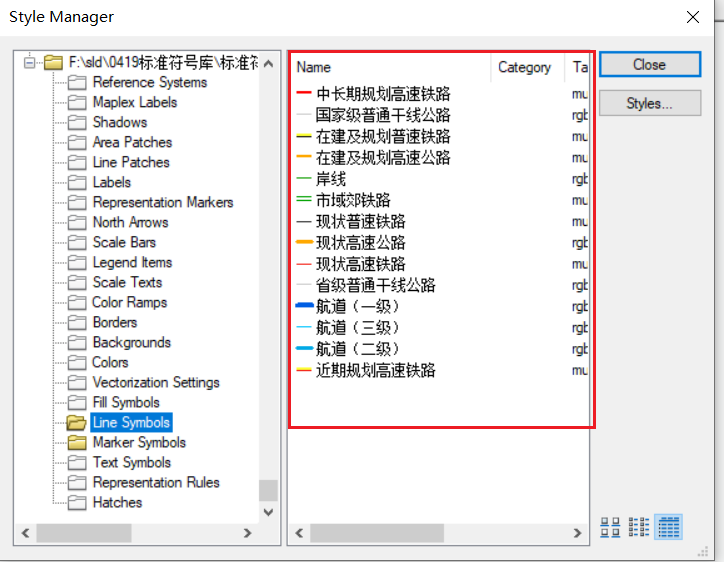Select the Area Patches folder
The width and height of the screenshot is (724, 562).
[x=132, y=142]
